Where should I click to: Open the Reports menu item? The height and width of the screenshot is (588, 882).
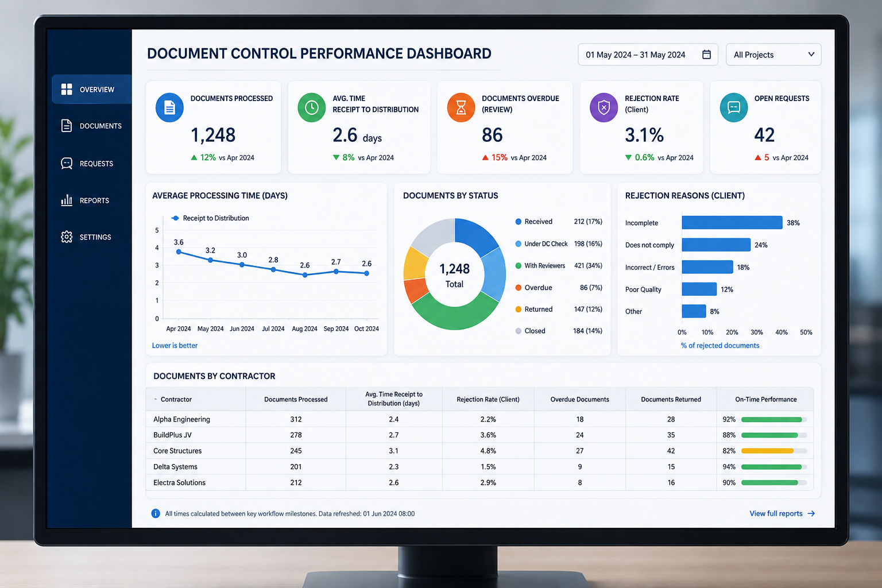click(x=92, y=200)
